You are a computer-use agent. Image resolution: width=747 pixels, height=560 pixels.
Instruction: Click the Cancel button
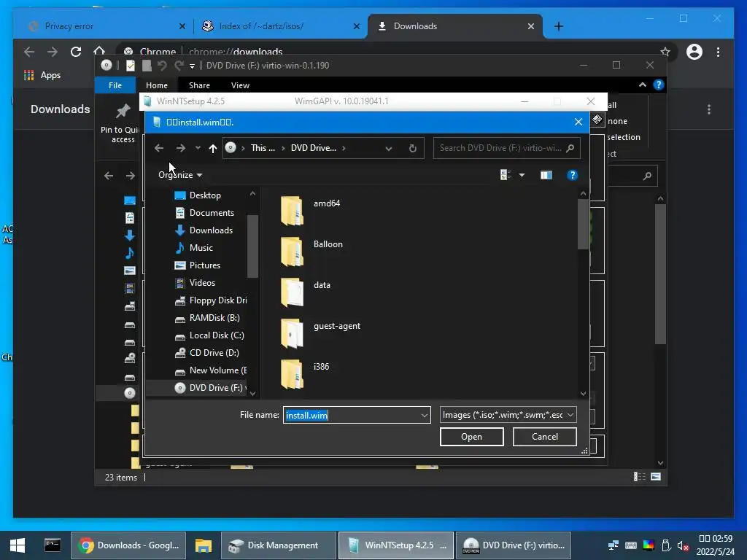[x=544, y=437]
